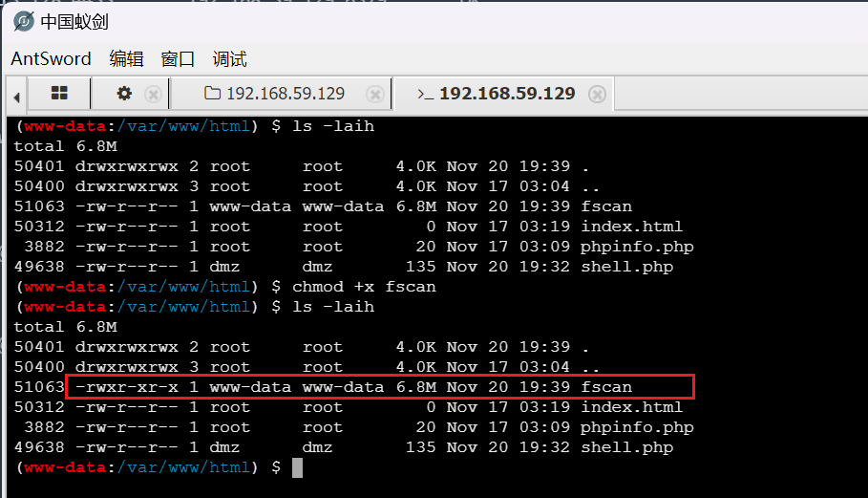Close the settings gear tab
Screen dimensions: 868x498
[153, 95]
